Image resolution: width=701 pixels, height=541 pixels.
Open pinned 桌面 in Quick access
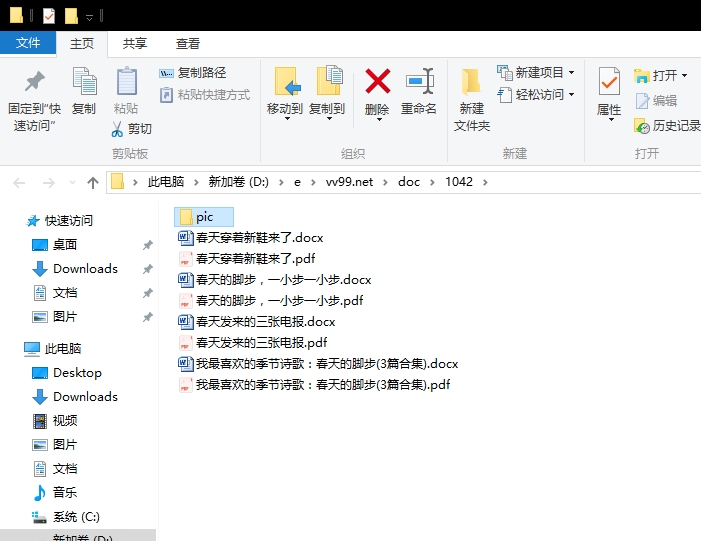pyautogui.click(x=55, y=245)
